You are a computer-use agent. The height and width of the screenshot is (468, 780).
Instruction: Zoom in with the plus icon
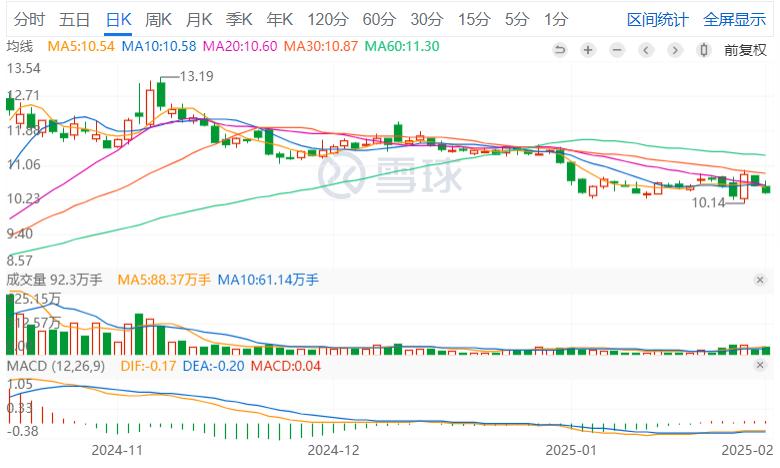tap(588, 49)
